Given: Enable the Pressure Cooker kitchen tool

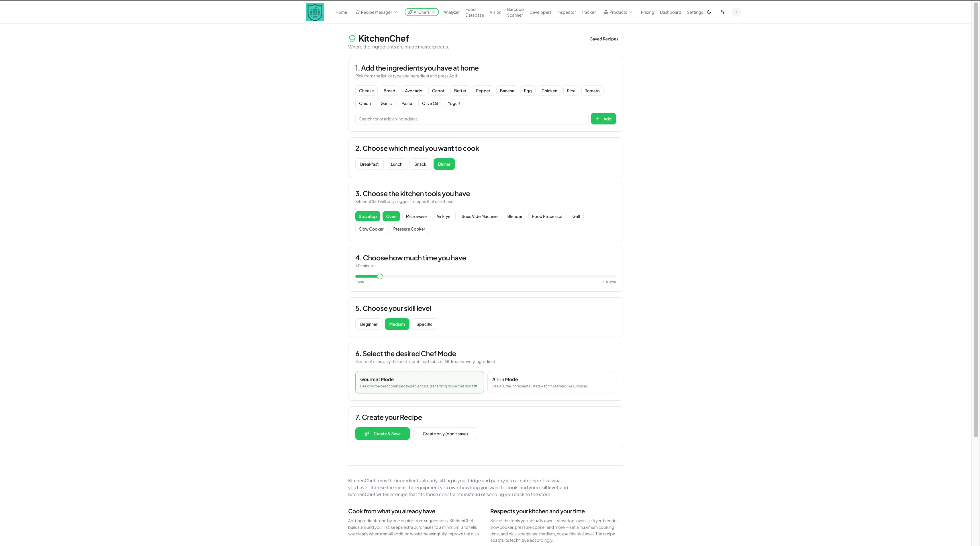Looking at the screenshot, I should pos(409,229).
